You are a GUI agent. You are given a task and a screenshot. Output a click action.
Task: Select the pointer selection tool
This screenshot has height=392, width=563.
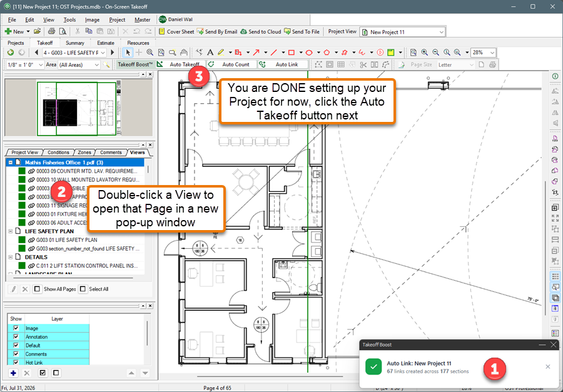tap(128, 53)
